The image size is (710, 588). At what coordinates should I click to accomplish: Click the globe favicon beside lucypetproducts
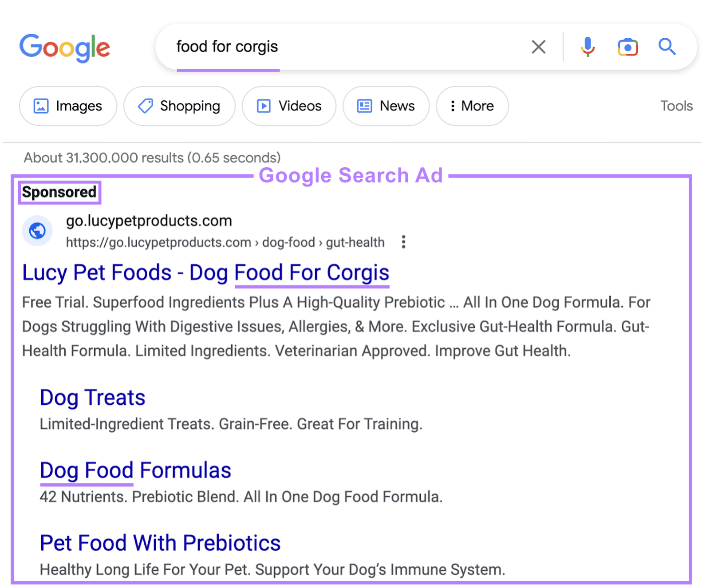click(37, 231)
